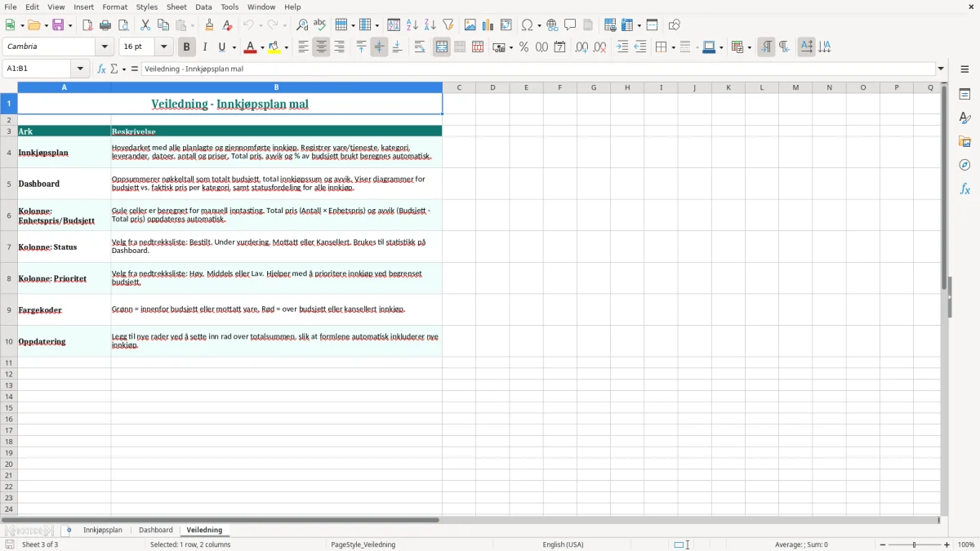Open the background color dropdown arrow
Image resolution: width=980 pixels, height=551 pixels.
[287, 47]
